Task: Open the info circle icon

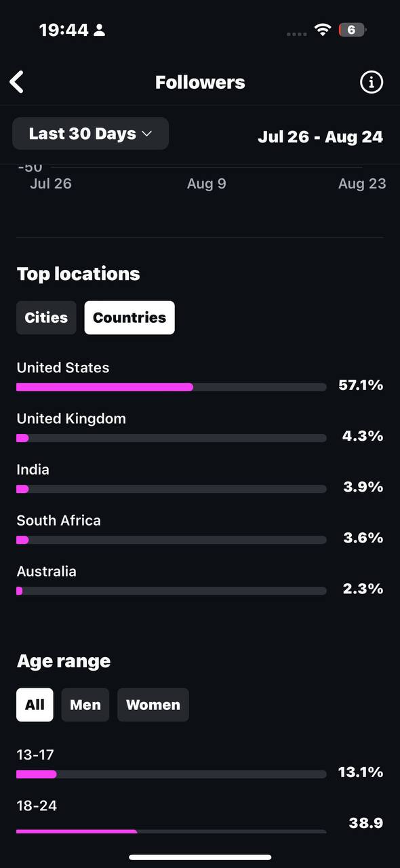Action: click(371, 82)
